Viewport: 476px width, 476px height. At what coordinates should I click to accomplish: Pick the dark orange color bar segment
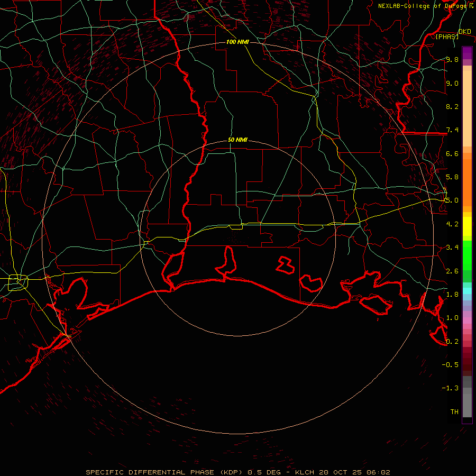click(x=467, y=182)
